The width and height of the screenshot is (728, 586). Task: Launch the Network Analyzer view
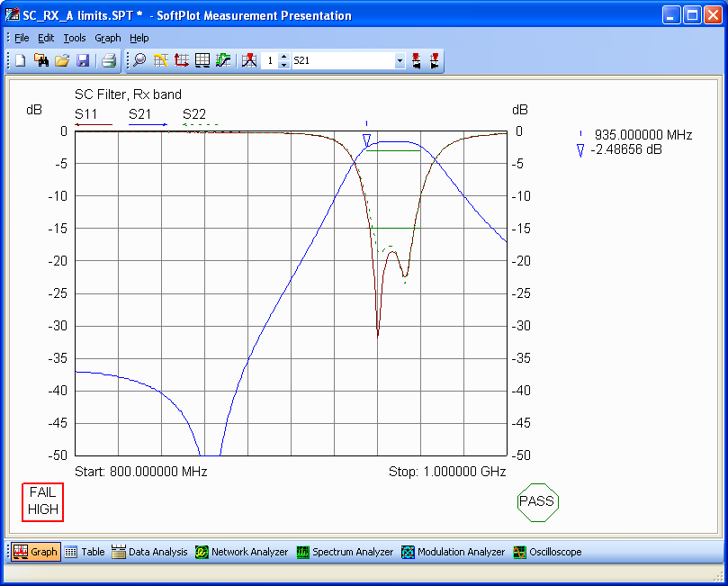tap(241, 552)
